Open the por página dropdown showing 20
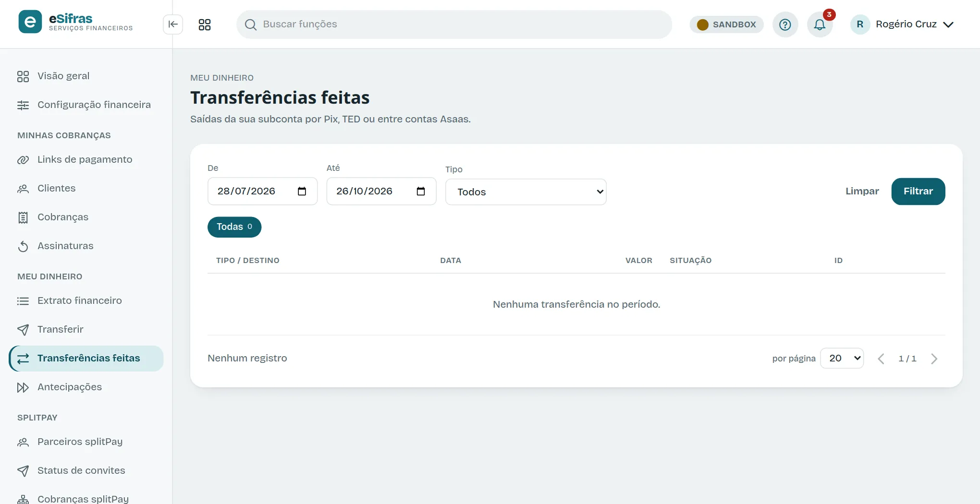Image resolution: width=980 pixels, height=504 pixels. 842,359
